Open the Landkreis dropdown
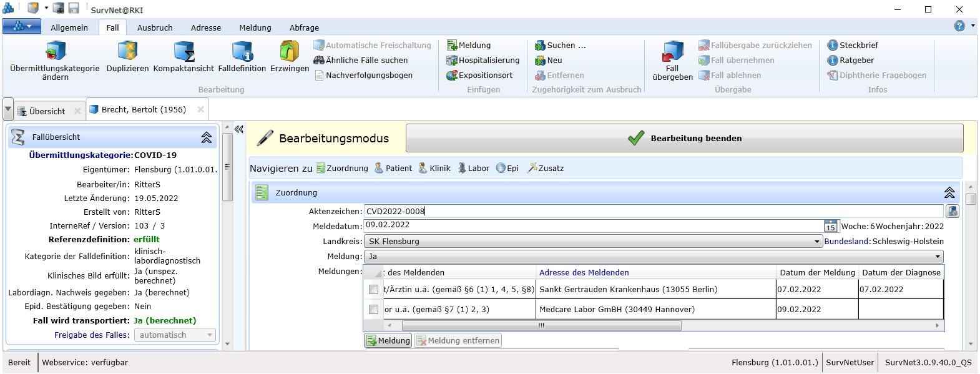980x374 pixels. click(x=816, y=242)
